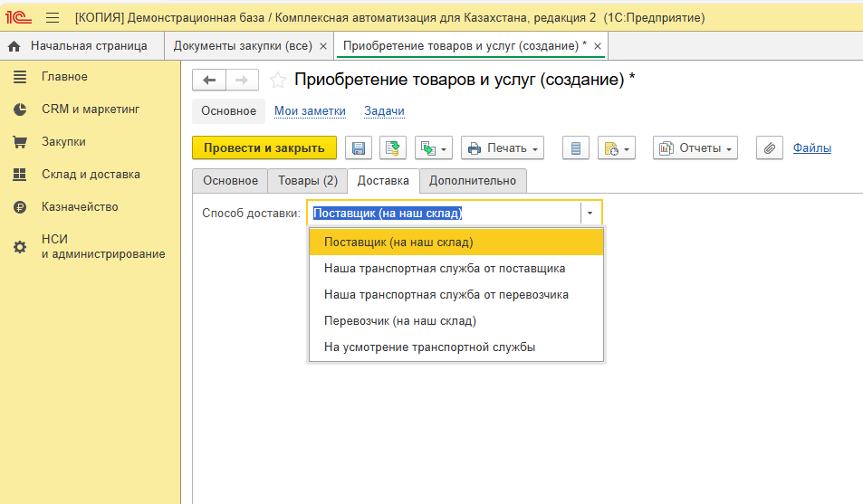Image resolution: width=863 pixels, height=504 pixels.
Task: Open the 'Create based on' dropdown button
Action: (x=433, y=148)
